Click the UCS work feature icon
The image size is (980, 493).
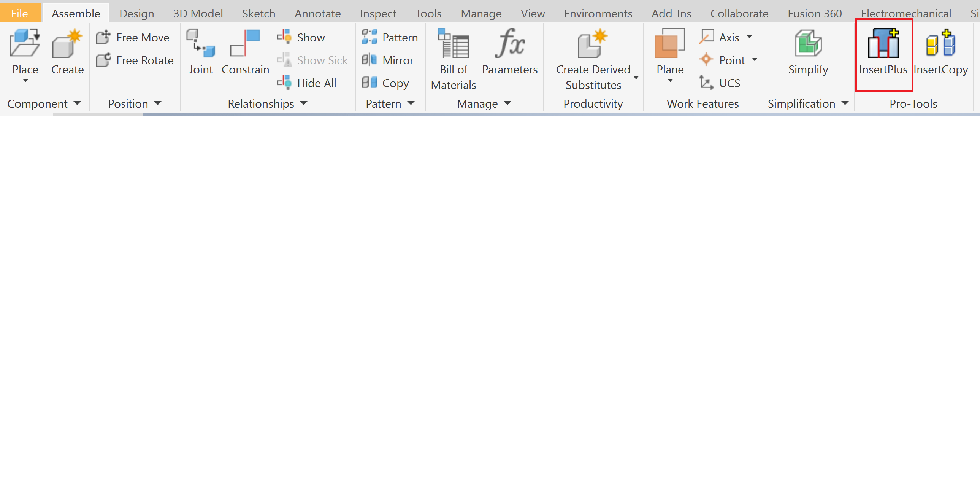tap(706, 83)
